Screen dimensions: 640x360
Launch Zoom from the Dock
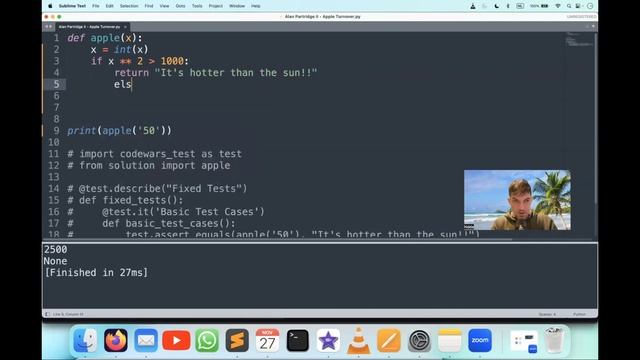[480, 340]
